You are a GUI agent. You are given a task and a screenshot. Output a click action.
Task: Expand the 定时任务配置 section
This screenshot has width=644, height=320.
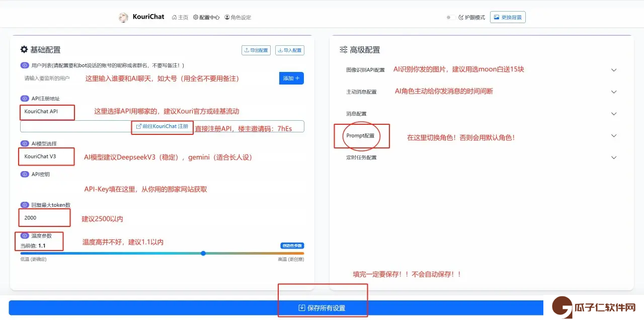(481, 157)
